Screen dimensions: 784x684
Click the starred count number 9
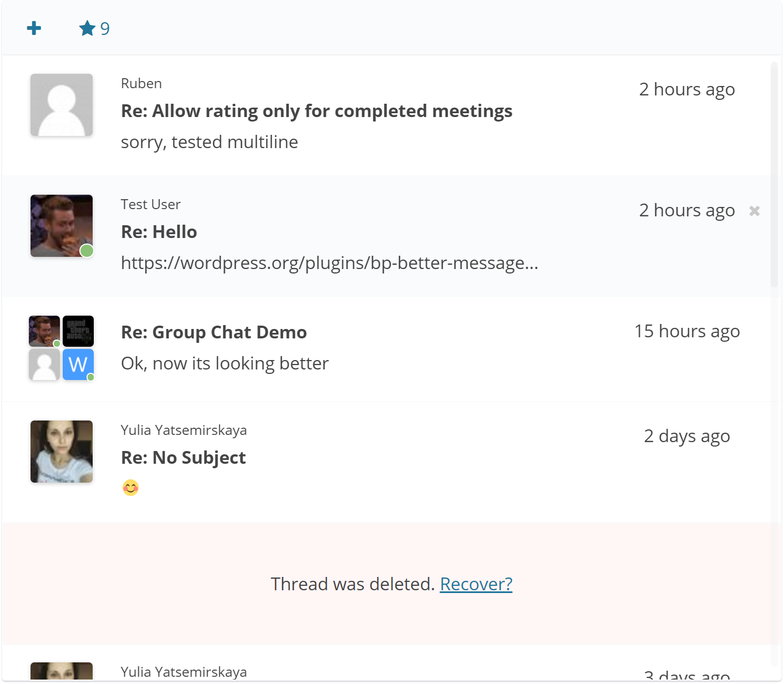point(105,29)
